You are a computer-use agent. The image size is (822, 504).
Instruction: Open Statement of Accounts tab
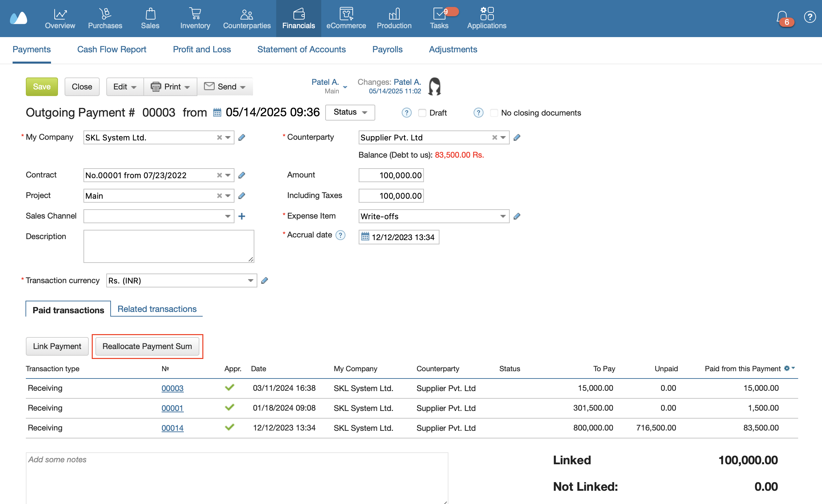[302, 49]
